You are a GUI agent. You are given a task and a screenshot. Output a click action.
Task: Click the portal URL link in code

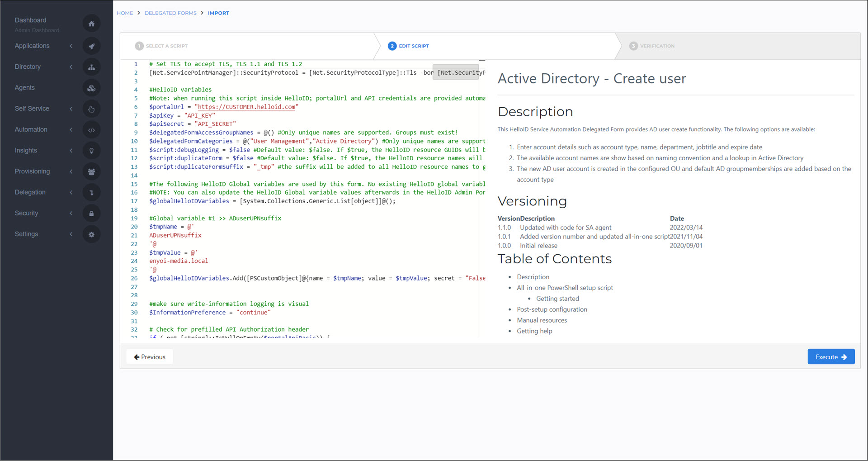point(246,107)
